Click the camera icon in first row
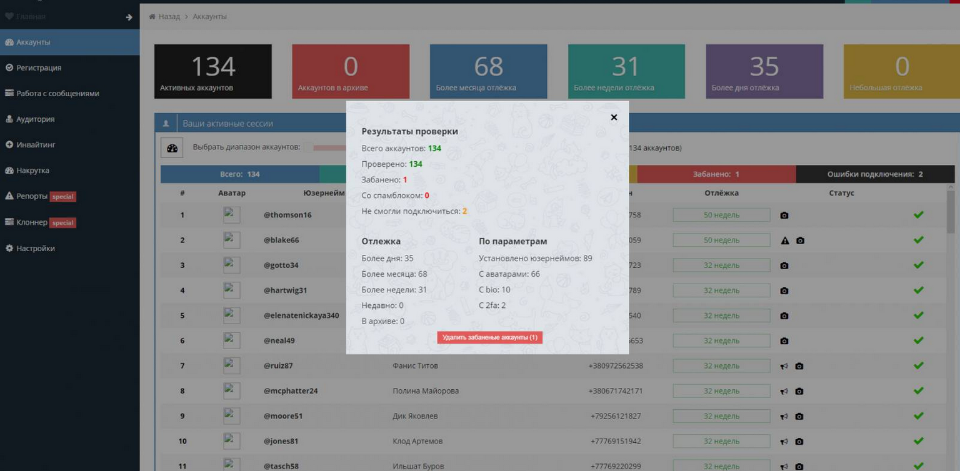The image size is (960, 471). click(x=785, y=215)
